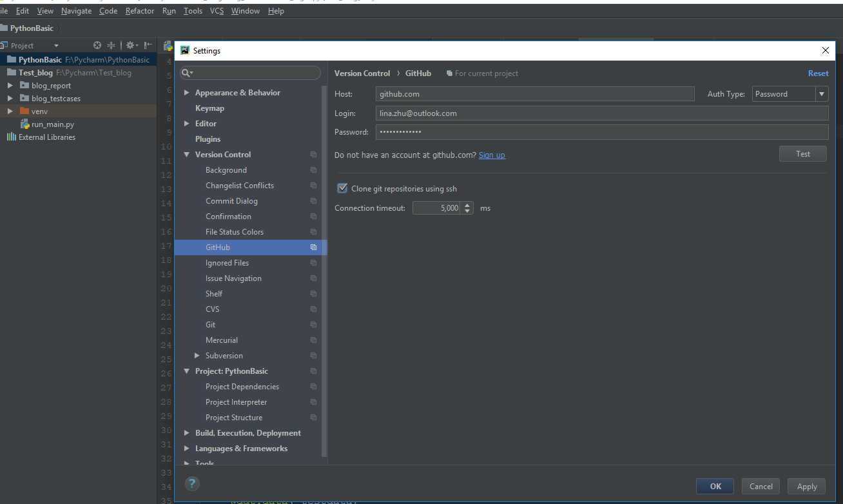Click the settings search box
Screen dimensions: 843x504
pyautogui.click(x=250, y=73)
